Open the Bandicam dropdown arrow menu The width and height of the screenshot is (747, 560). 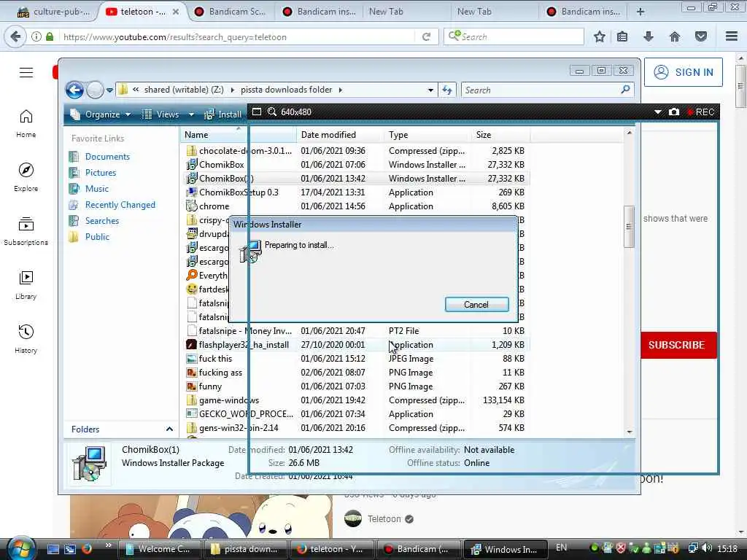(x=657, y=112)
